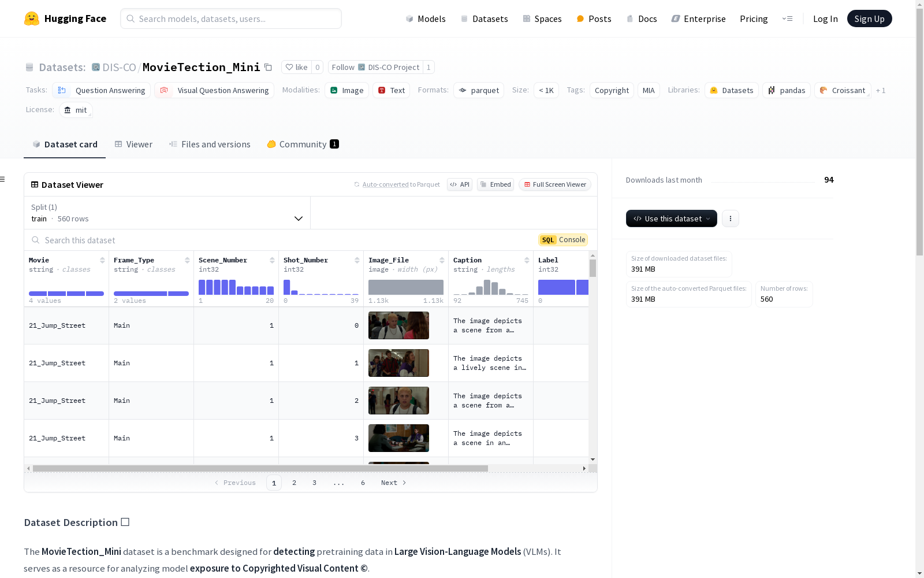Image resolution: width=924 pixels, height=578 pixels.
Task: Click the vertical scrollbar of the dataset table
Action: (593, 268)
